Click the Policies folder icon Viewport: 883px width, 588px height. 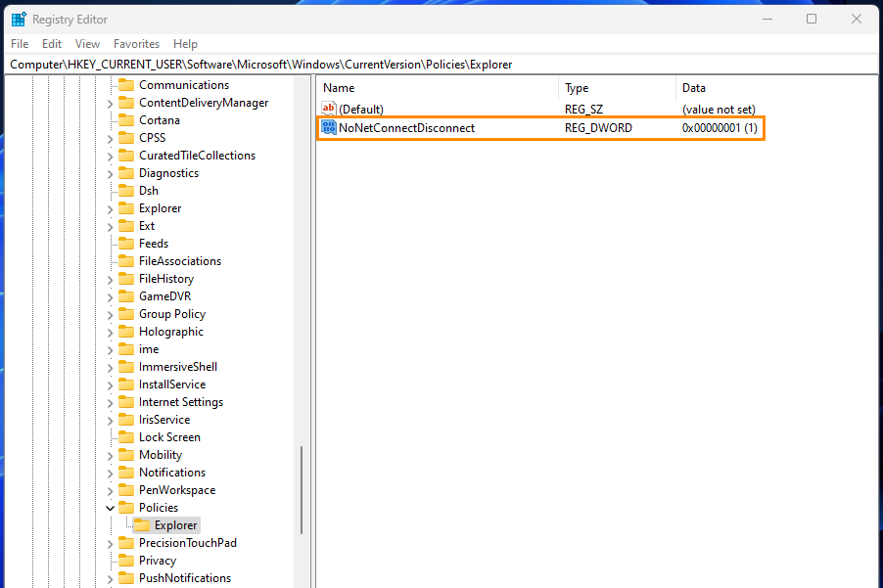pos(126,508)
